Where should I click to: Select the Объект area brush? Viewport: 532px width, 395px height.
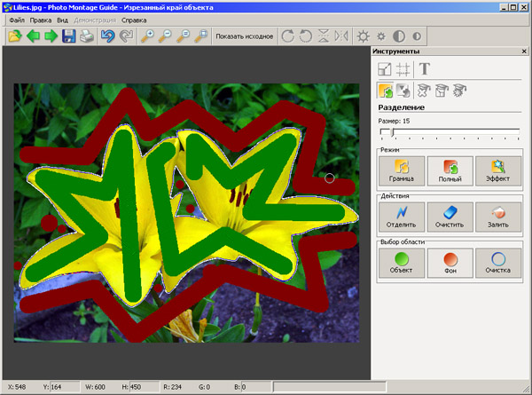tap(402, 263)
